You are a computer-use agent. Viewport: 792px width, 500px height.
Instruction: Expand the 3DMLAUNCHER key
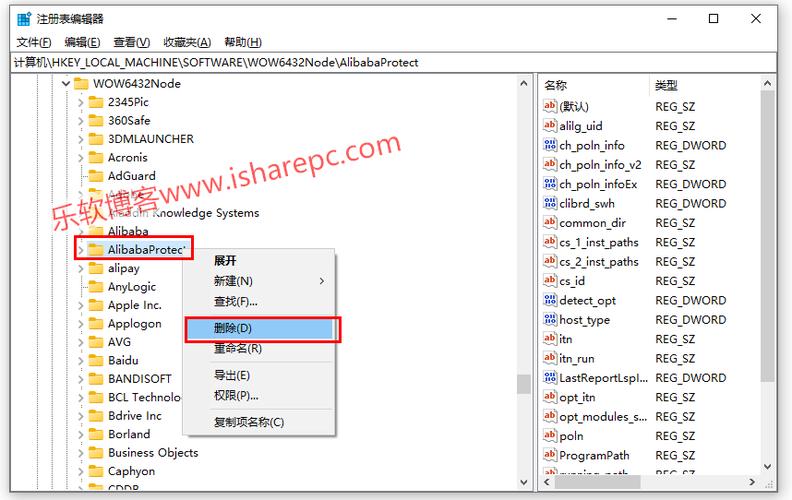pyautogui.click(x=81, y=139)
